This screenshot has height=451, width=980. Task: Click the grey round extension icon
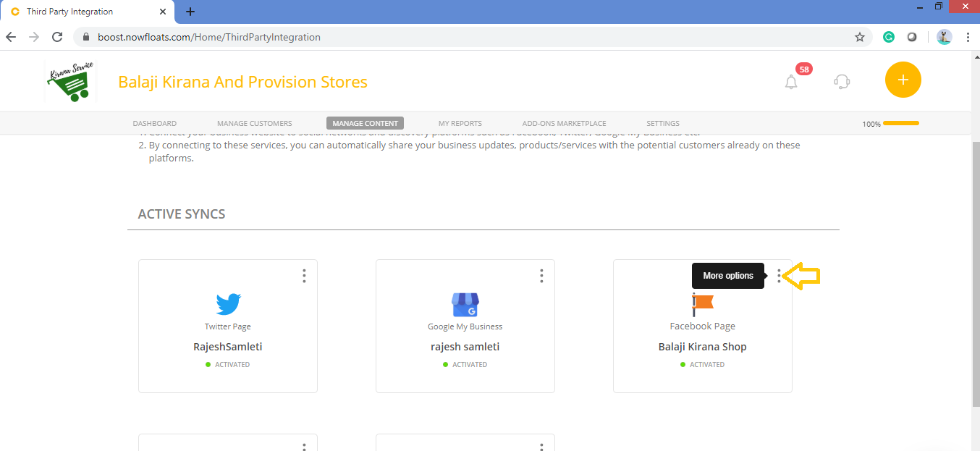(x=912, y=37)
